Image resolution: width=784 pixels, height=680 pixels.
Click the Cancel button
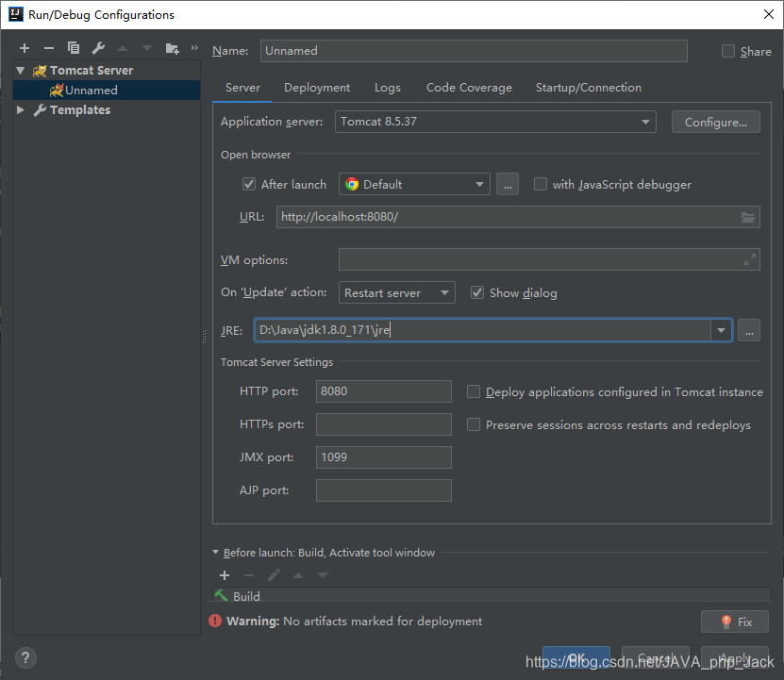pos(656,657)
